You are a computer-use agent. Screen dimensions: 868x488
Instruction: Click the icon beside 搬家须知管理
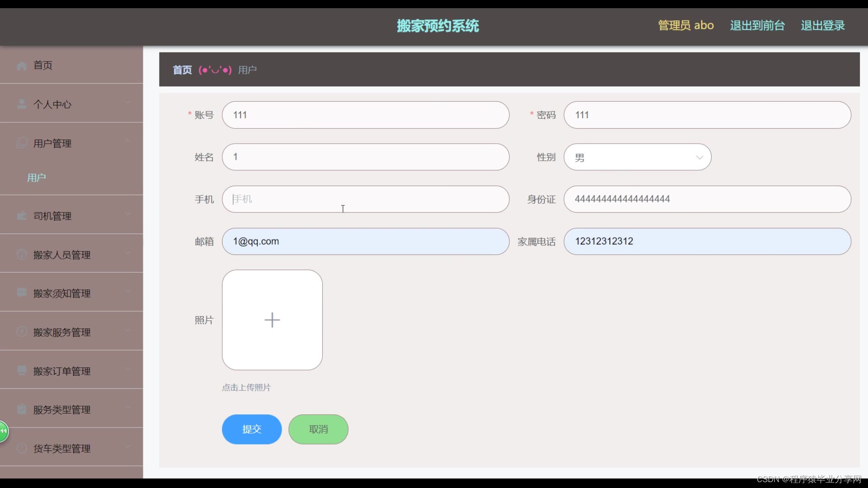[22, 293]
